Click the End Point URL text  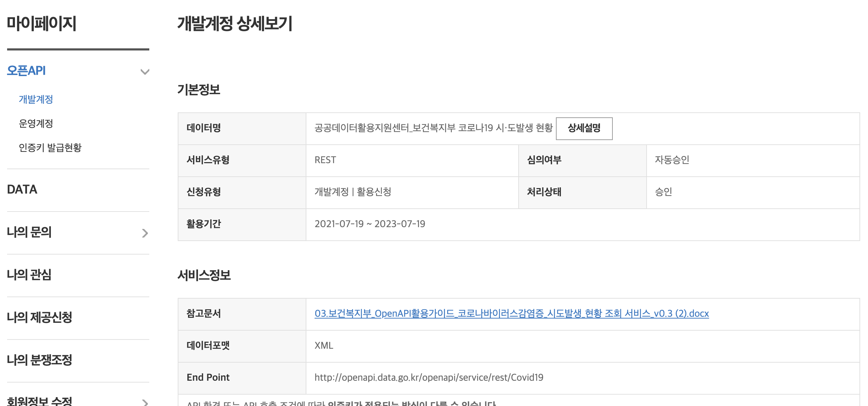pyautogui.click(x=429, y=378)
